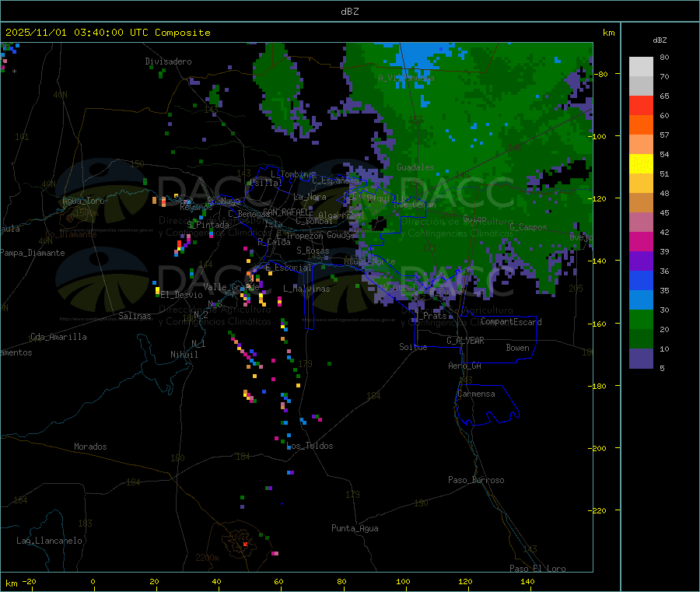Click the Salinas location label
The height and width of the screenshot is (592, 700).
[135, 316]
